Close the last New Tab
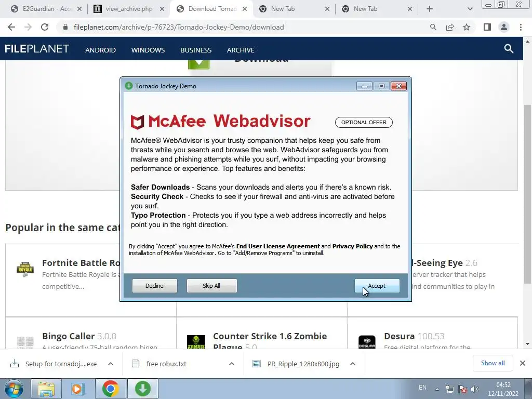Image resolution: width=532 pixels, height=399 pixels. pos(410,9)
